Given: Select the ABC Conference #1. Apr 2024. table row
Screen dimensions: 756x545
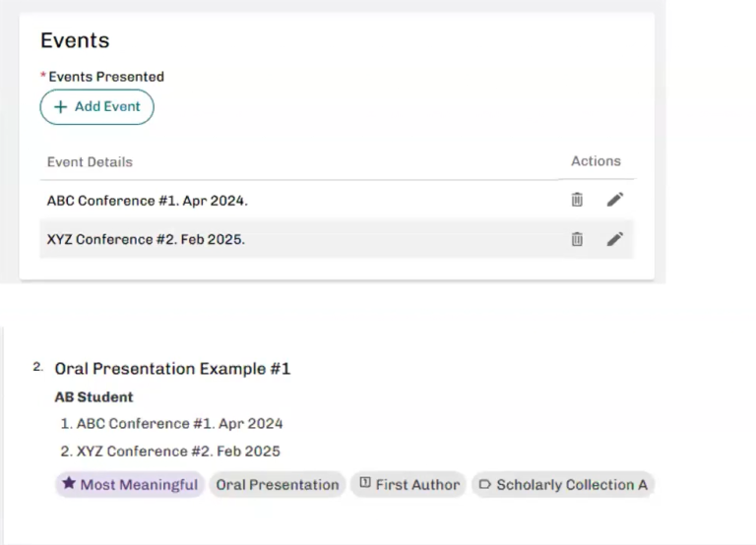Looking at the screenshot, I should [x=148, y=201].
